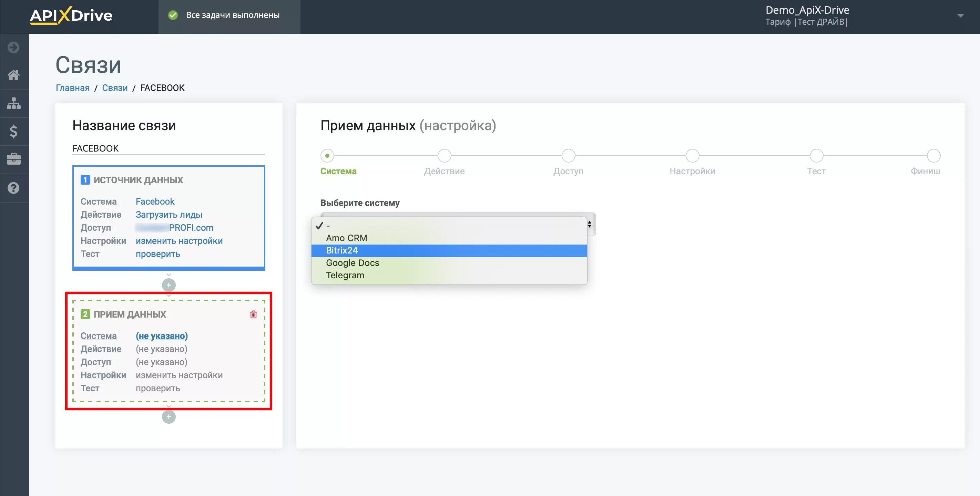Select the Финиш step circle
The height and width of the screenshot is (496, 980).
pyautogui.click(x=933, y=156)
